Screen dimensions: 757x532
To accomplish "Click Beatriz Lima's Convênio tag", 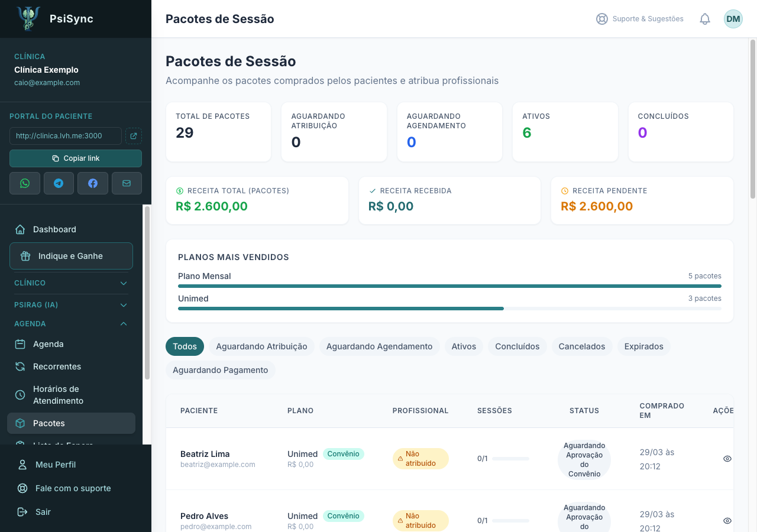I will [343, 454].
